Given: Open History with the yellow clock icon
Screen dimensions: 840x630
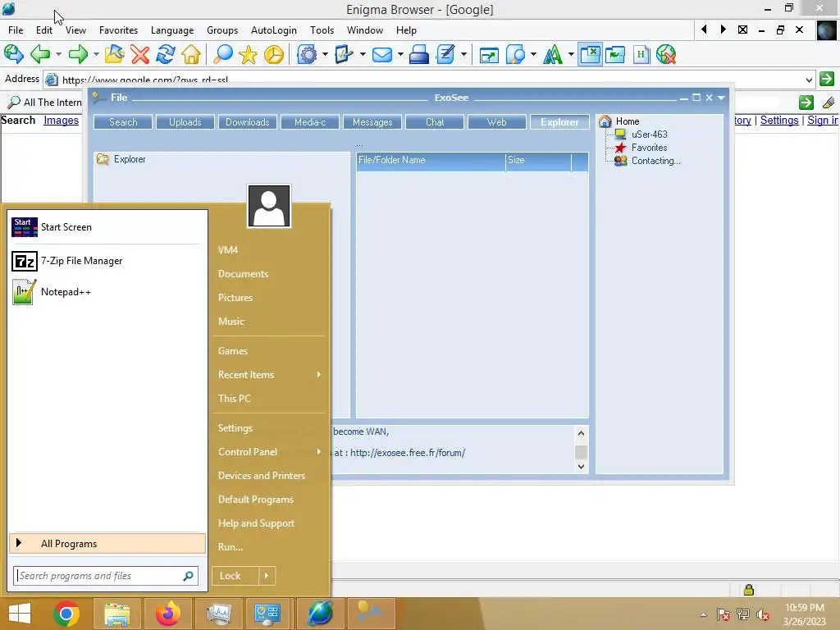Looking at the screenshot, I should [274, 54].
